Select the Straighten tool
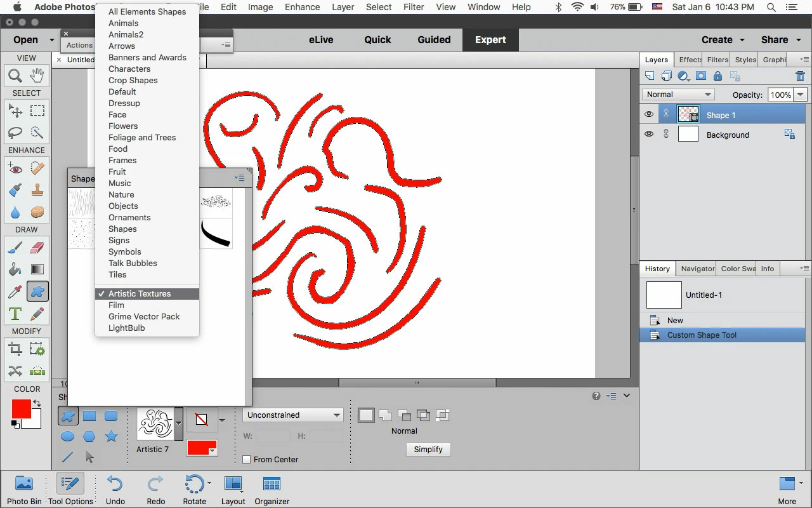This screenshot has height=508, width=812. pyautogui.click(x=37, y=371)
